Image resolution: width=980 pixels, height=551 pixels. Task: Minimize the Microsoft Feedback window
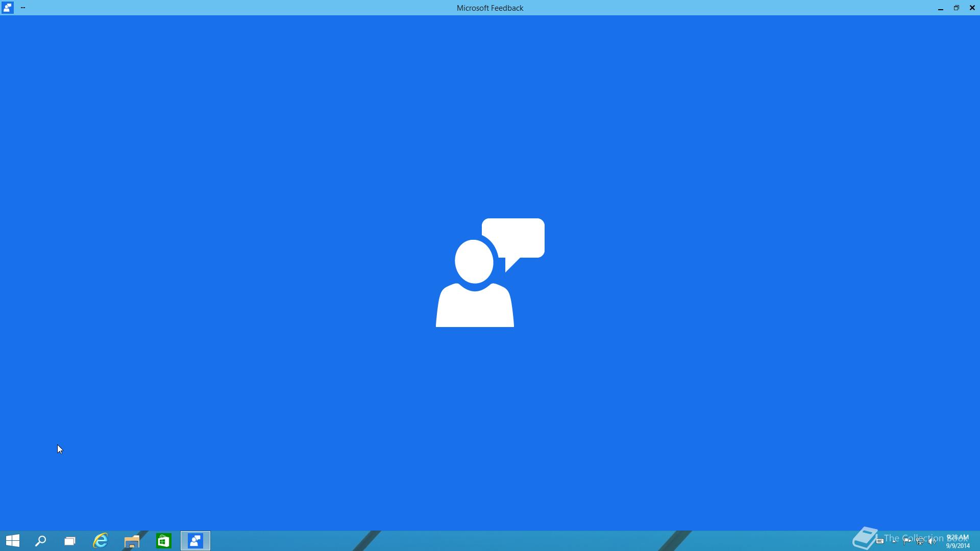(940, 8)
